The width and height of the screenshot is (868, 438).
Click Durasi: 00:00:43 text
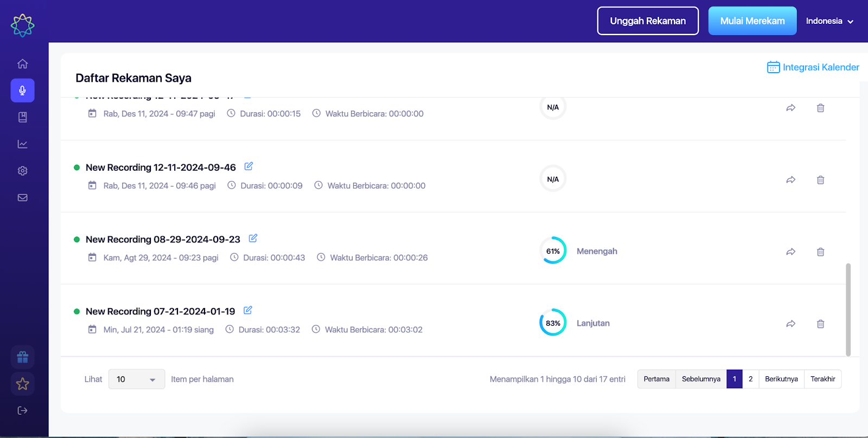(274, 257)
